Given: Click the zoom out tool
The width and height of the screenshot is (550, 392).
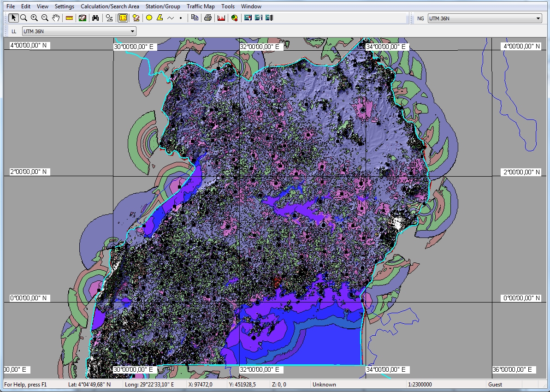Looking at the screenshot, I should pos(45,18).
